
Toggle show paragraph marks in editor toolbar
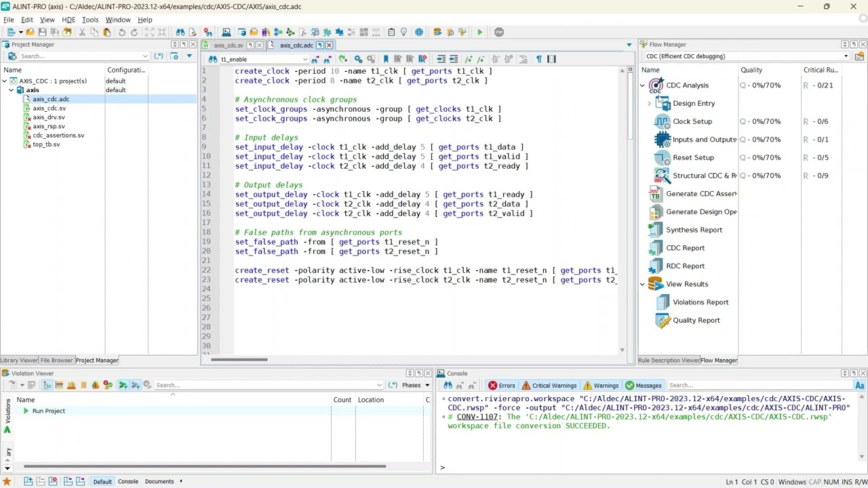539,59
